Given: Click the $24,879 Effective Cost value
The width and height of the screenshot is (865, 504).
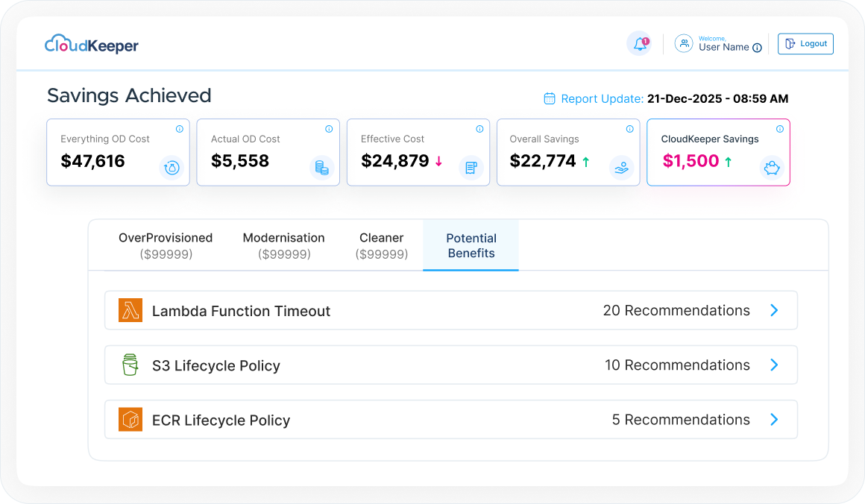Looking at the screenshot, I should pyautogui.click(x=395, y=161).
